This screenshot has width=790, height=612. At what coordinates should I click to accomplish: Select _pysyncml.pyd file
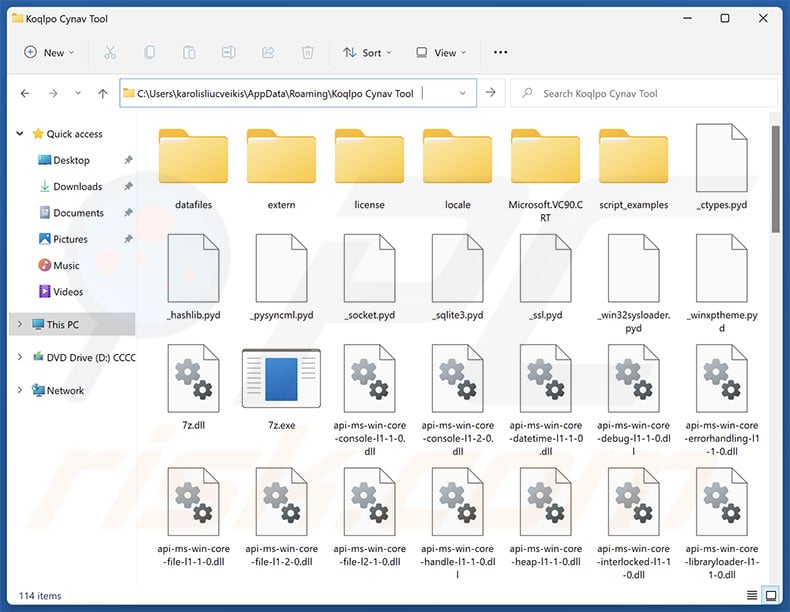(281, 278)
